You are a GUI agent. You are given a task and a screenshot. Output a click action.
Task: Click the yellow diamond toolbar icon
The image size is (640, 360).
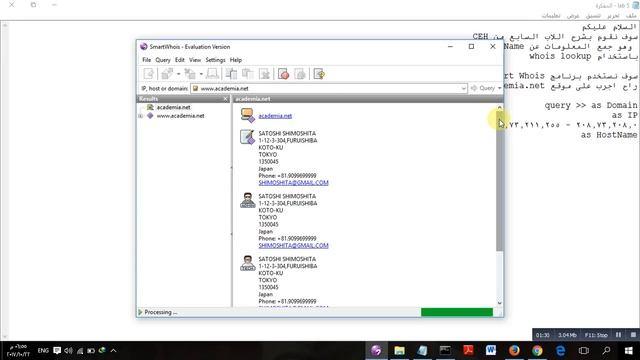pyautogui.click(x=319, y=74)
